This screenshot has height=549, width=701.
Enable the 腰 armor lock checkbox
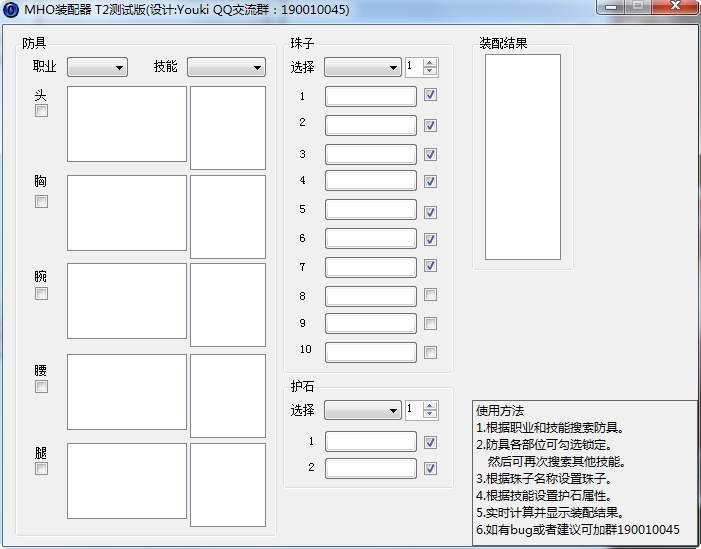click(41, 387)
